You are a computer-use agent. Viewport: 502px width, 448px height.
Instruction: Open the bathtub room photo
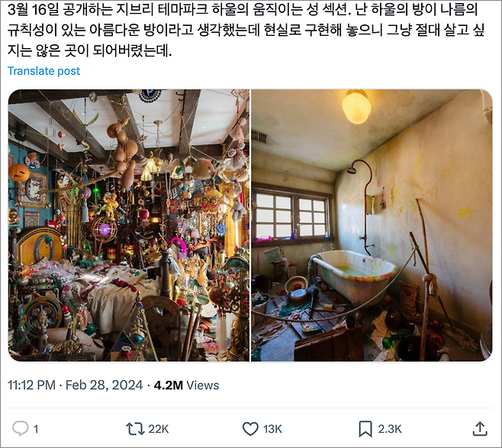click(x=372, y=225)
